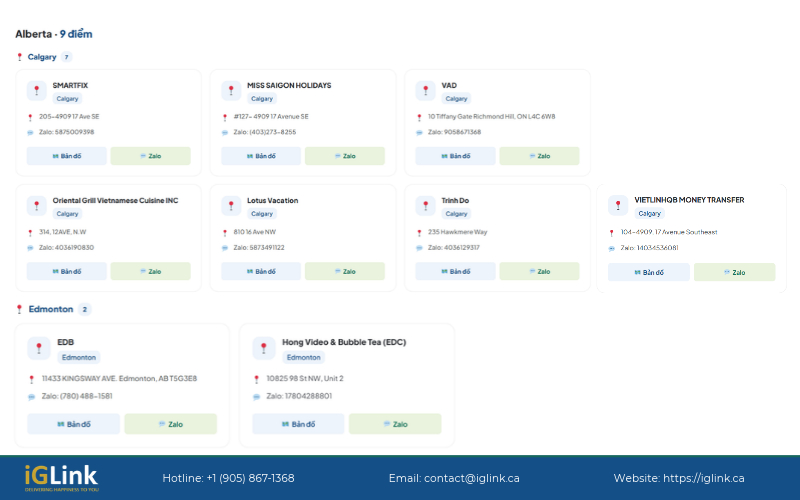Click the Edmonton tag under EDB
Screen dimensions: 800x500
pos(79,357)
